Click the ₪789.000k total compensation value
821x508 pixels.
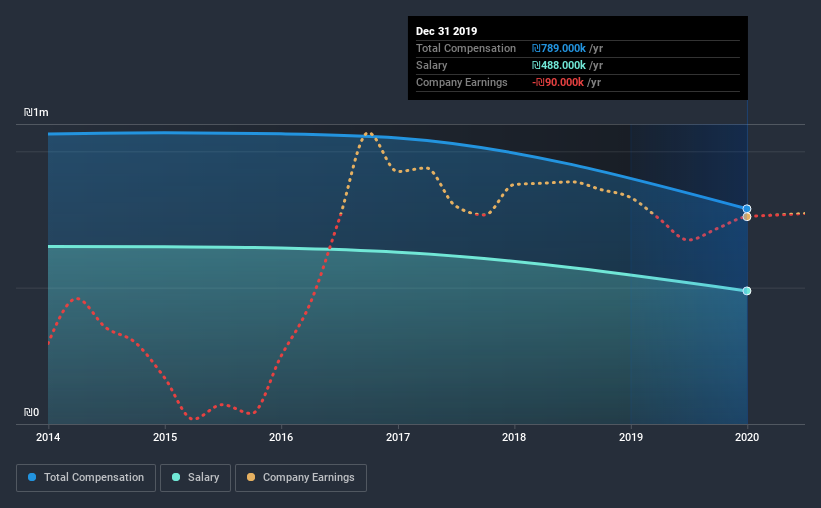(x=566, y=48)
